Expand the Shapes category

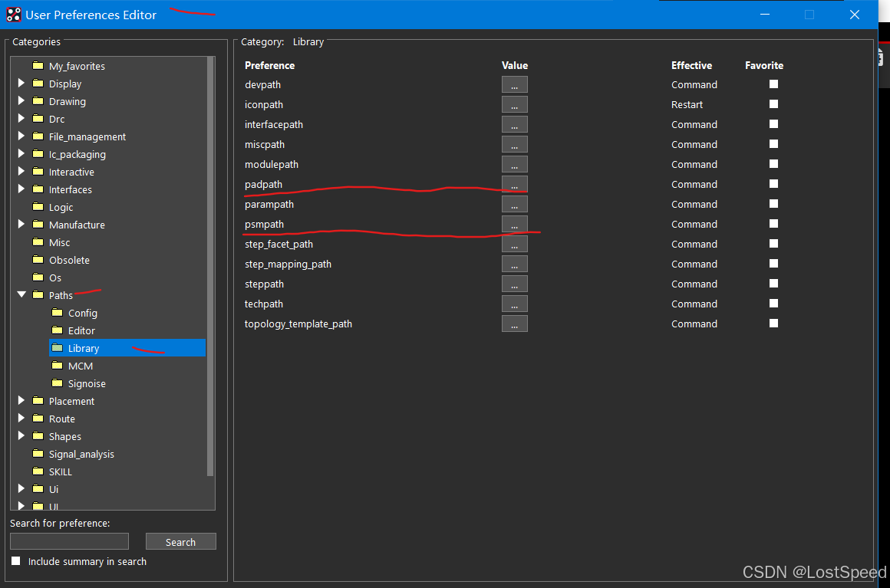click(21, 436)
